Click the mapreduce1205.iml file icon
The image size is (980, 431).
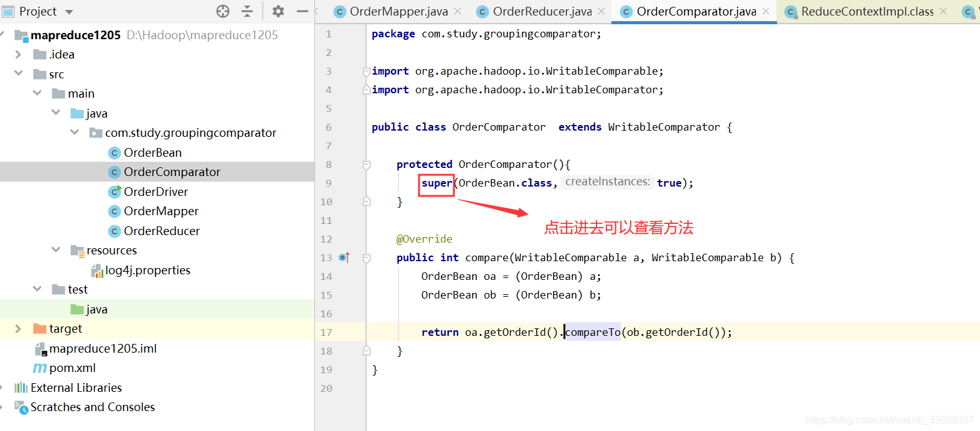[40, 349]
